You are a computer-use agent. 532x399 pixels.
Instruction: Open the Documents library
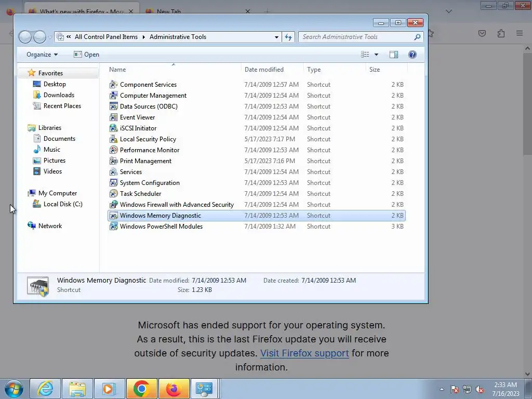(x=59, y=138)
